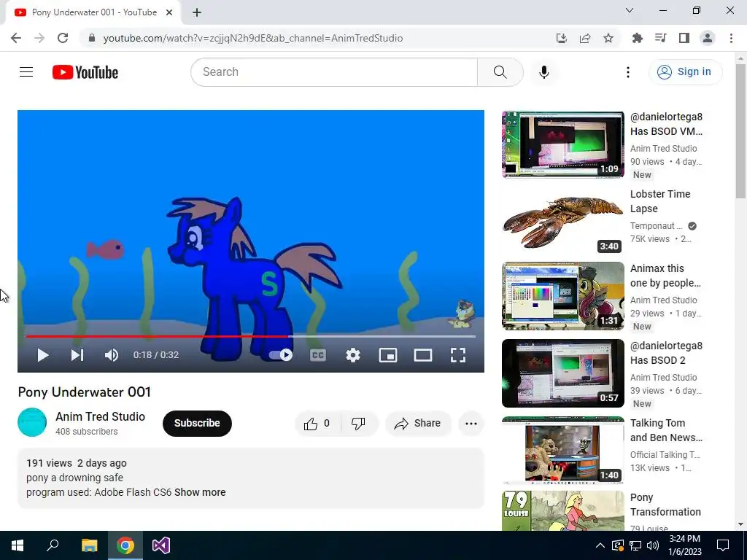Open the Lobster Time Lapse thumbnail
The image size is (747, 560).
tap(562, 222)
